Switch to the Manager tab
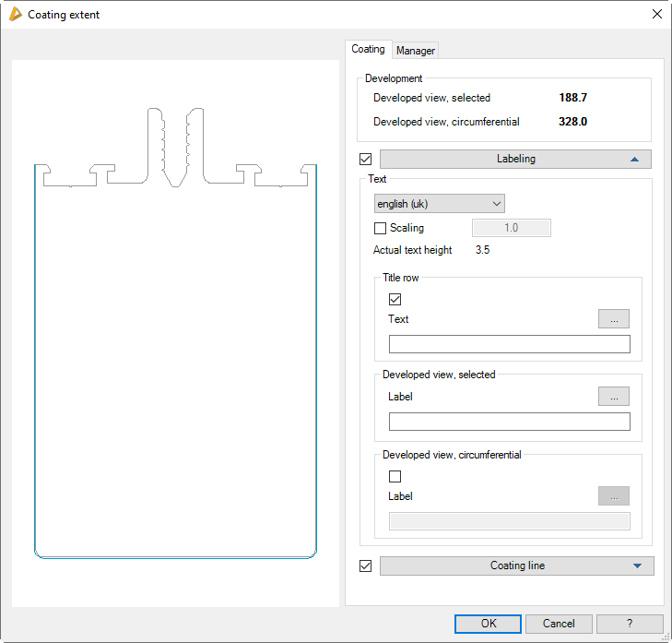The height and width of the screenshot is (643, 672). [x=416, y=51]
